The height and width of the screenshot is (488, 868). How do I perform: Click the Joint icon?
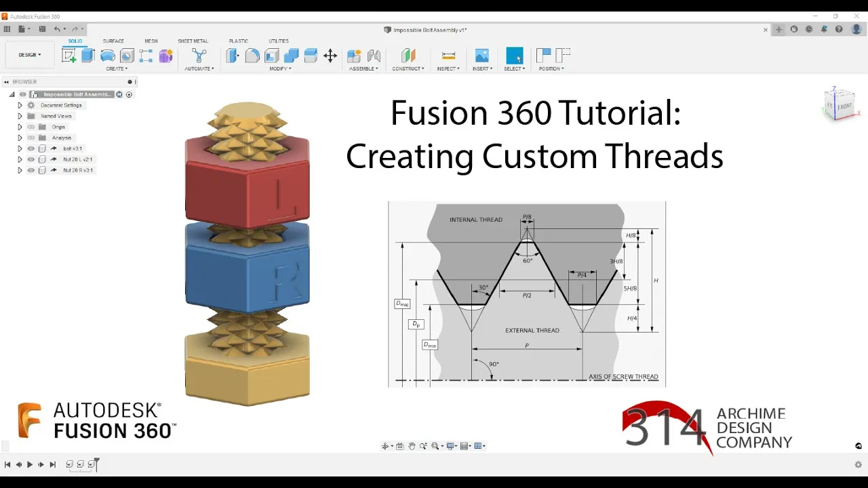[x=374, y=56]
